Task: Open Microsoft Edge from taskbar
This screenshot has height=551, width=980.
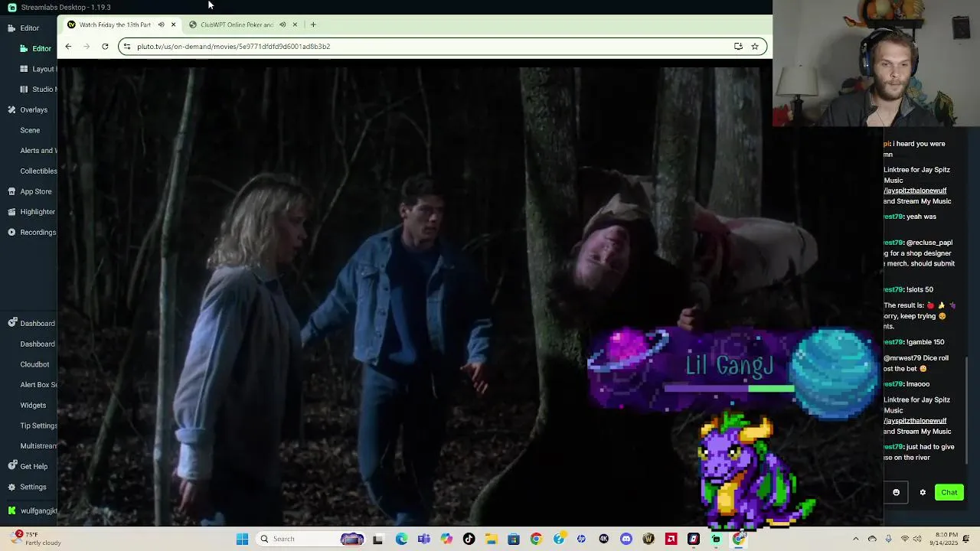Action: pyautogui.click(x=401, y=539)
